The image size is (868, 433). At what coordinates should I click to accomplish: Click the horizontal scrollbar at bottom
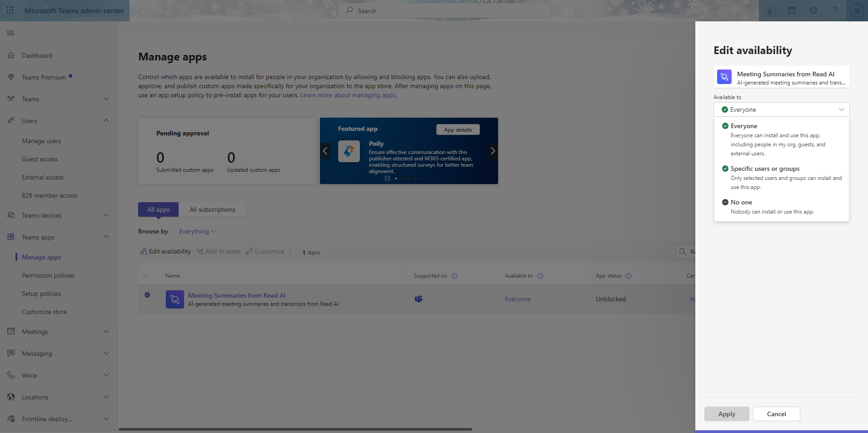coord(295,429)
